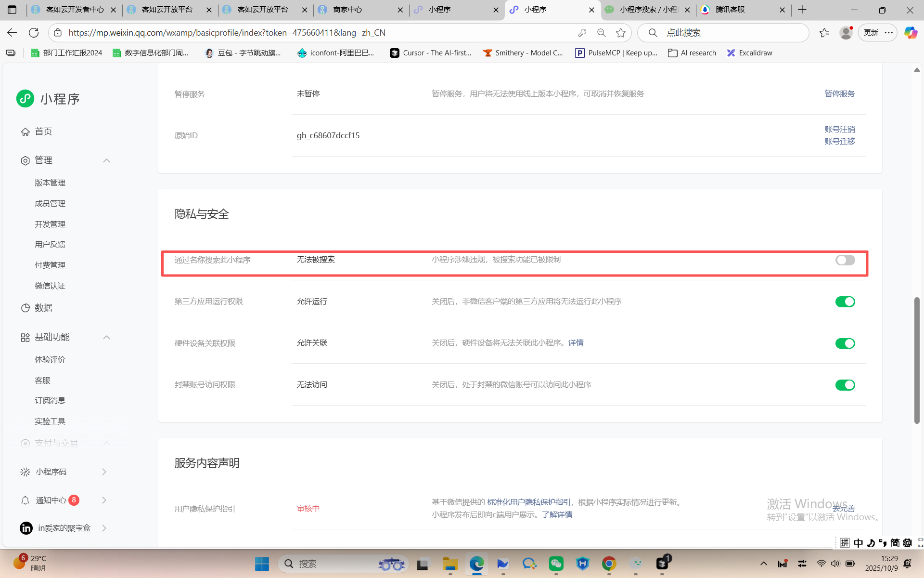Open 版本管理 in the sidebar menu
Screen dimensions: 924x578
[50, 183]
